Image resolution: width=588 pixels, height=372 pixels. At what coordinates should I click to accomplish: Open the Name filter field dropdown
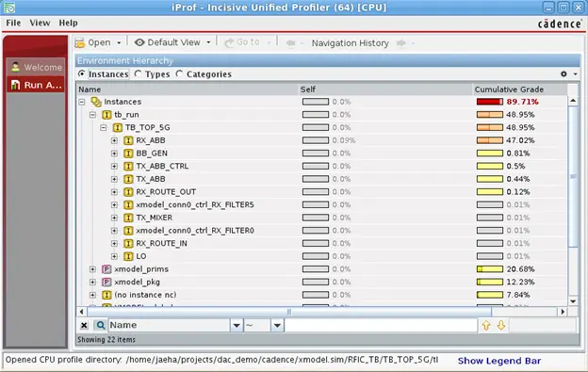(237, 325)
